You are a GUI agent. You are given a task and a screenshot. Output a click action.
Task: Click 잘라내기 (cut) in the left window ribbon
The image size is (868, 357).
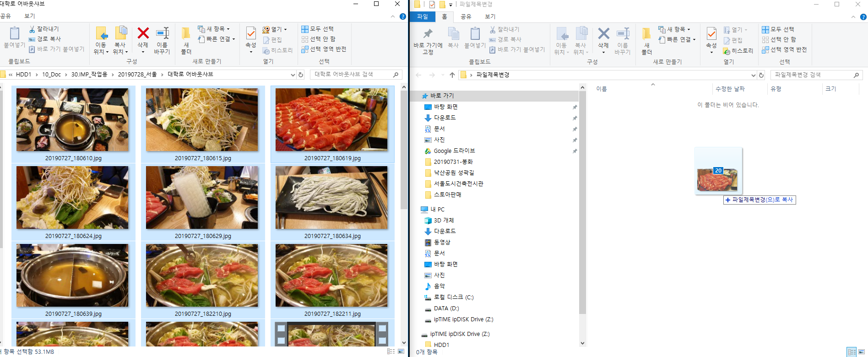click(x=44, y=29)
